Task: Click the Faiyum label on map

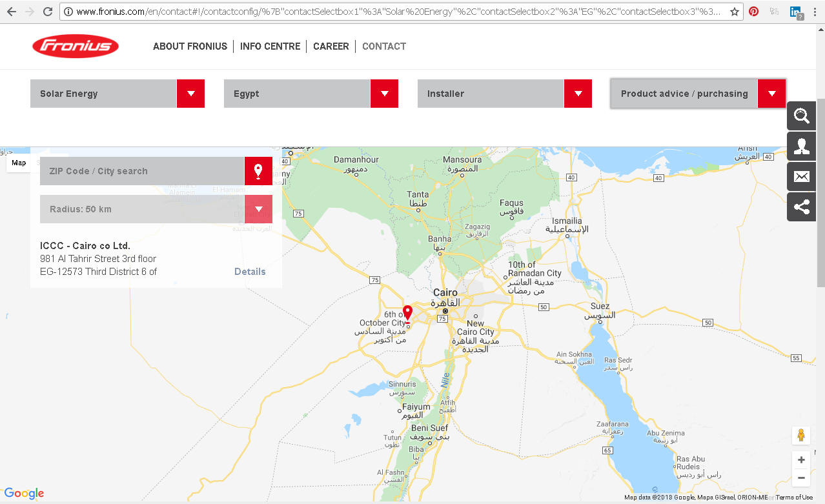Action: click(x=416, y=407)
